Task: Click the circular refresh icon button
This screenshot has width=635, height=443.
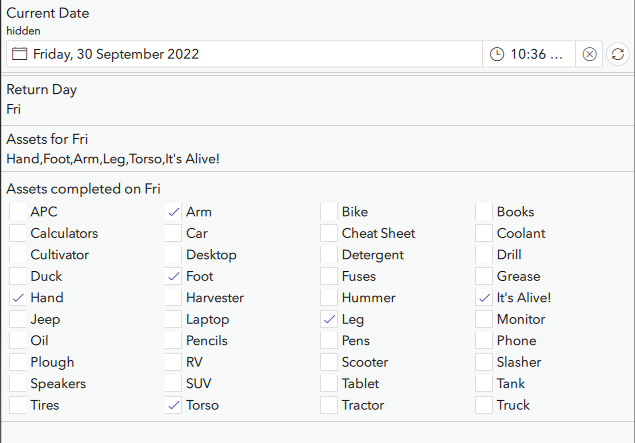Action: pos(617,54)
